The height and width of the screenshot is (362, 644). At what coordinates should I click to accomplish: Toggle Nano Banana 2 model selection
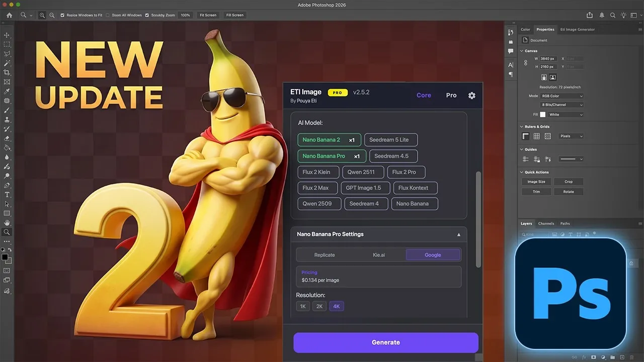click(329, 140)
